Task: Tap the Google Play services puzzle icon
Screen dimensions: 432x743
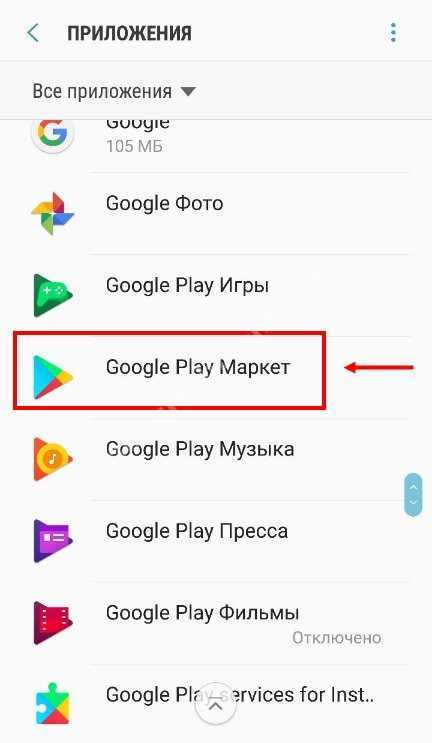Action: coord(53,704)
